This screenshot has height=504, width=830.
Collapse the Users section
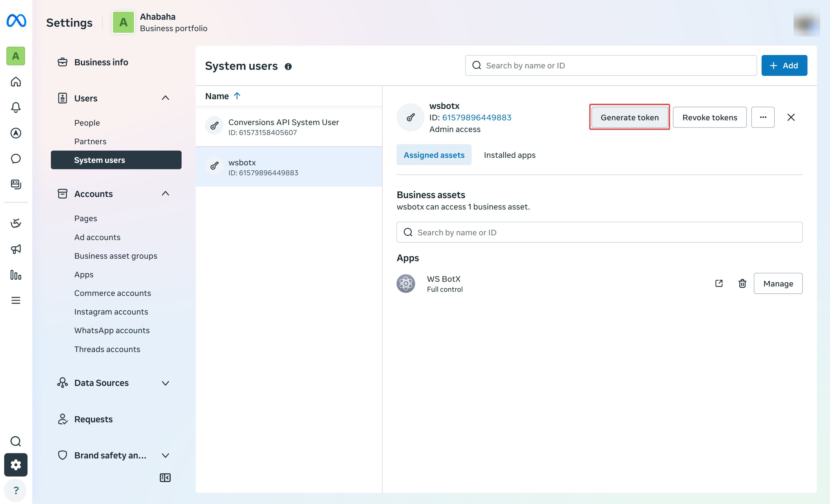(165, 98)
